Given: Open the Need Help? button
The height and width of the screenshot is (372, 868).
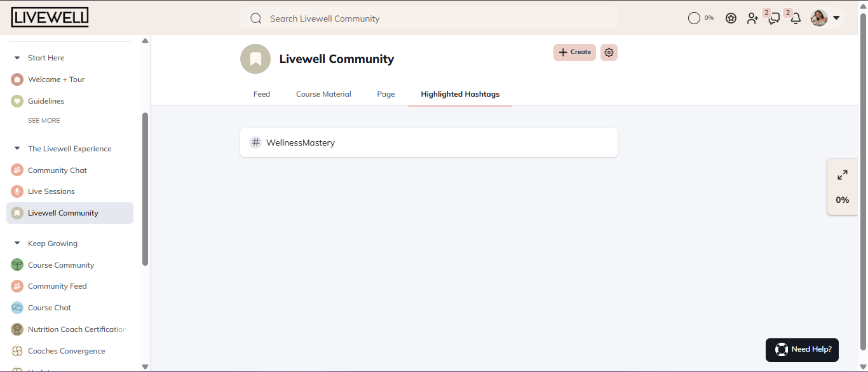Looking at the screenshot, I should 802,350.
